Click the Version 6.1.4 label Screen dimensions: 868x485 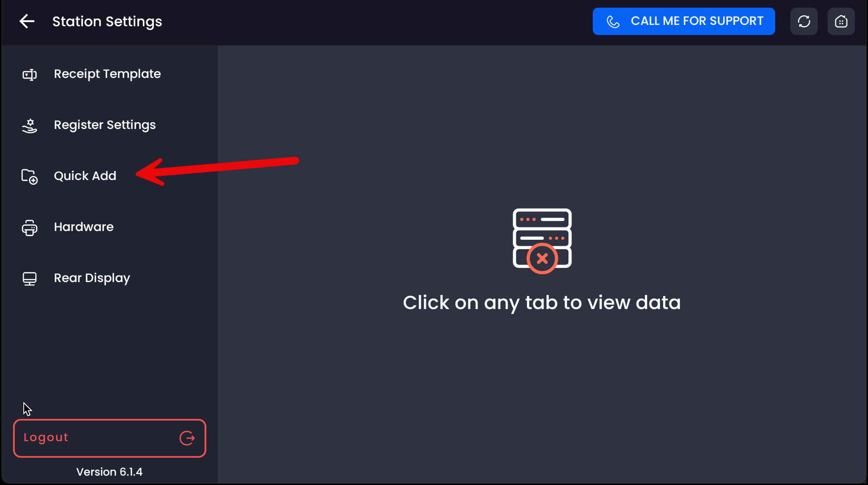point(109,472)
